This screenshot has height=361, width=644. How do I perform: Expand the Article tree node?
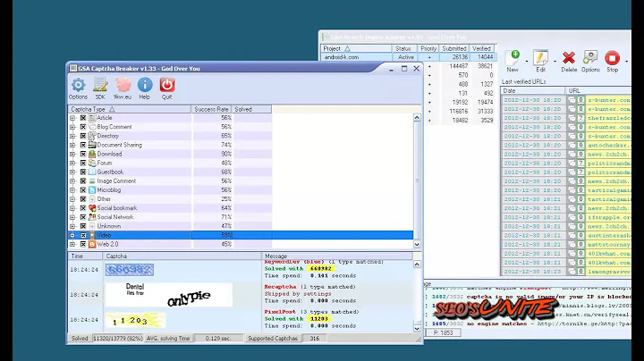tap(72, 118)
